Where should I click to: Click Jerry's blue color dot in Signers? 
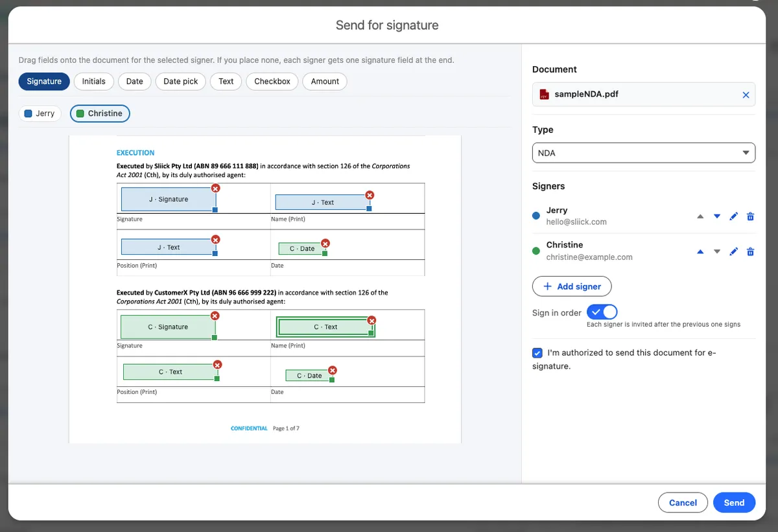coord(536,216)
